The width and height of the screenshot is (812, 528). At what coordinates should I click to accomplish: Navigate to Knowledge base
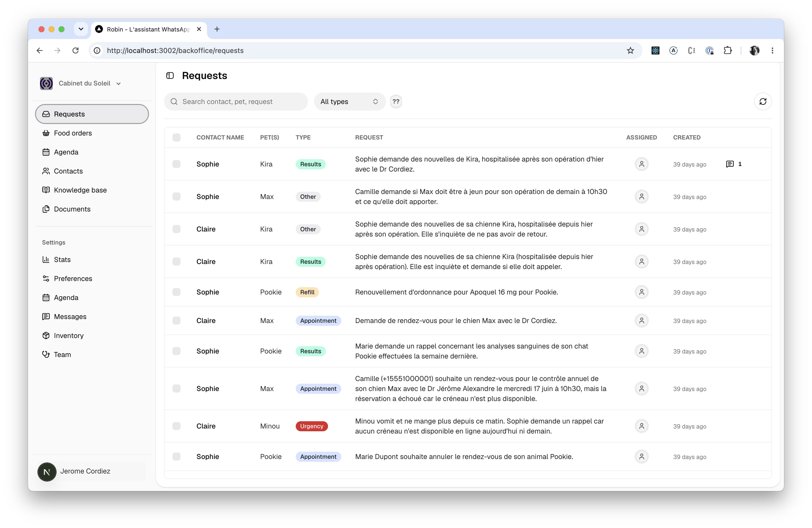tap(92, 190)
